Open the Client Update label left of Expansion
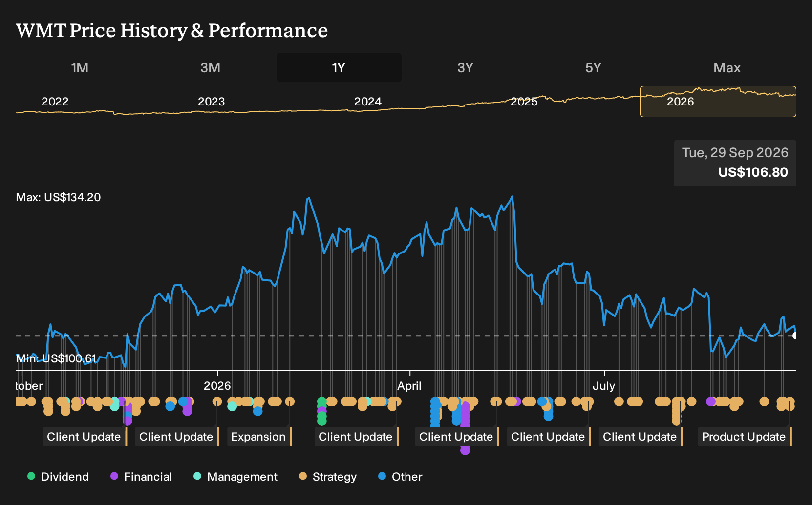This screenshot has height=505, width=812. coord(177,437)
